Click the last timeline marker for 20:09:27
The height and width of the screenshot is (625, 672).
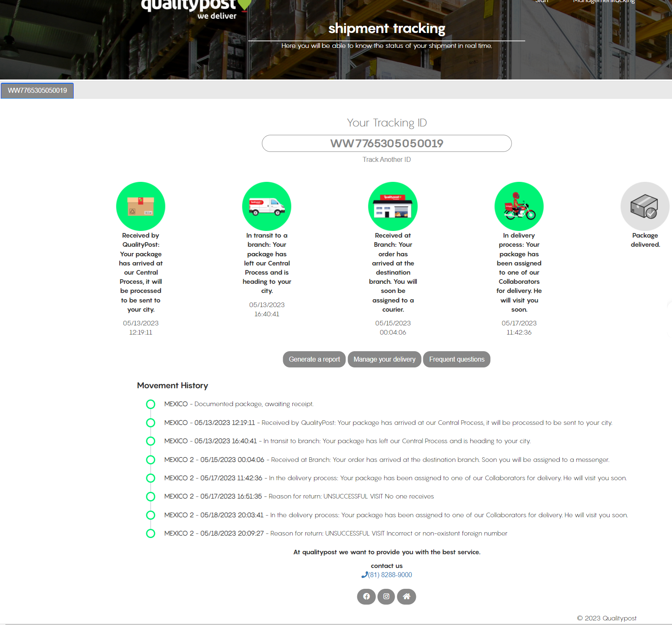click(x=151, y=533)
